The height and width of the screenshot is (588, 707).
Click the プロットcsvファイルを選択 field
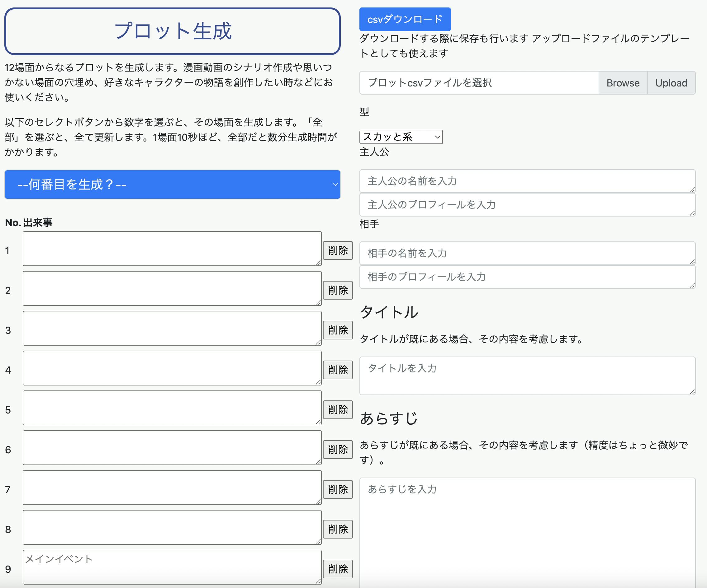click(x=479, y=83)
